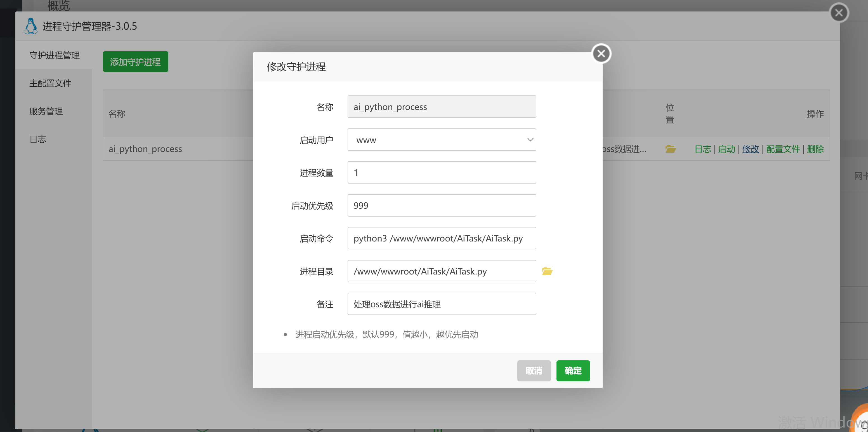Confirm with the 确定 button
This screenshot has width=868, height=432.
573,371
